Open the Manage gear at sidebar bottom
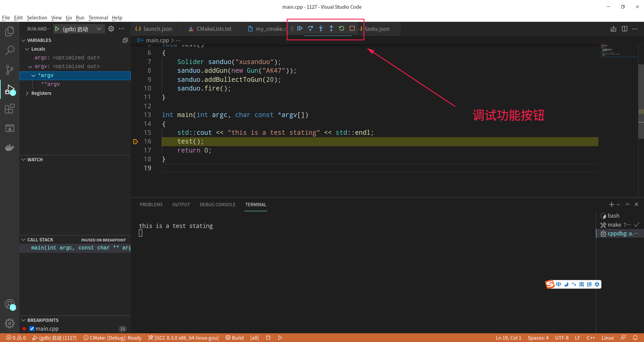The image size is (644, 342). coord(10,323)
